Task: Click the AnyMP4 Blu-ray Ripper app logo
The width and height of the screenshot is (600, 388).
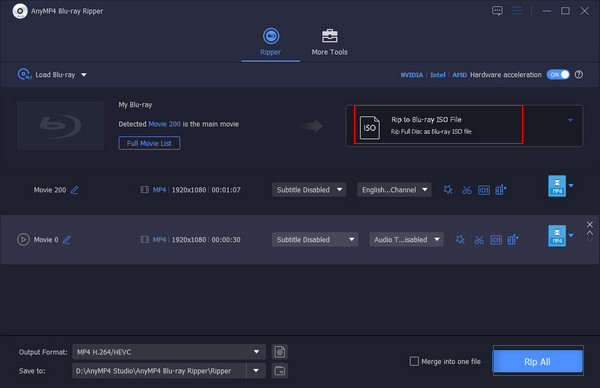Action: 20,11
